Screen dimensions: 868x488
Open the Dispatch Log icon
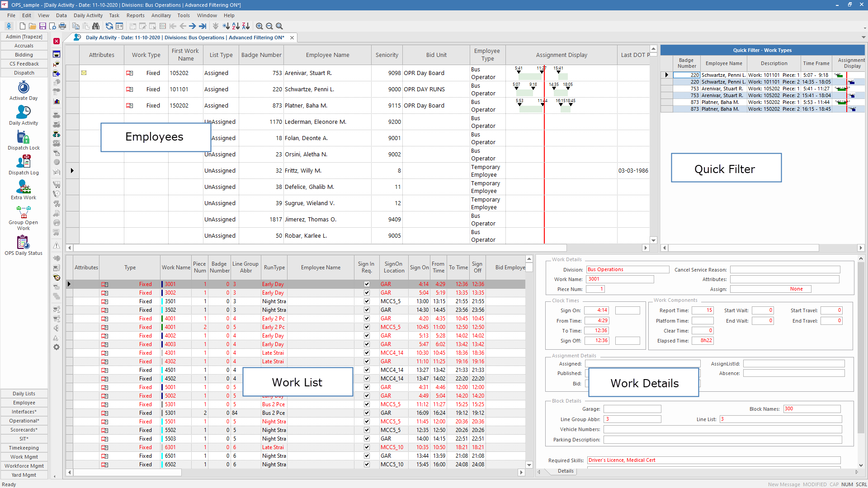24,165
